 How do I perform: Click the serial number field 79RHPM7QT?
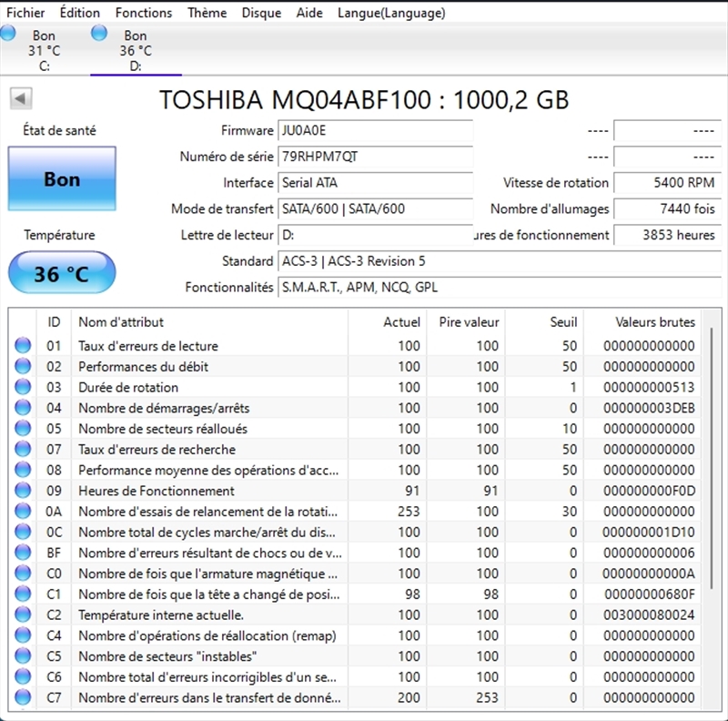(375, 157)
